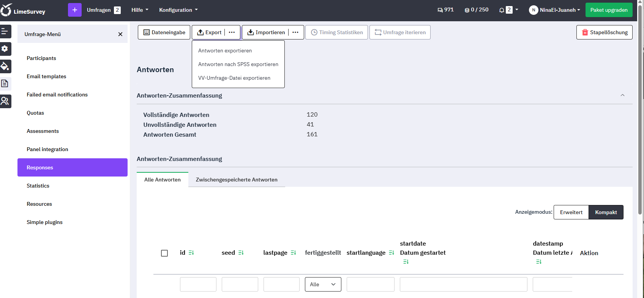644x298 pixels.
Task: Select the Kompakt display mode
Action: point(606,212)
